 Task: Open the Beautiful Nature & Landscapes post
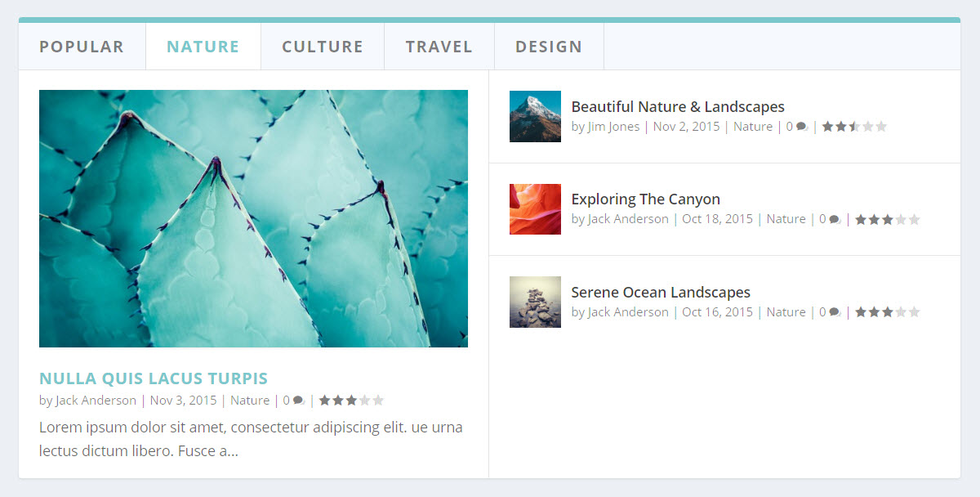[x=678, y=106]
